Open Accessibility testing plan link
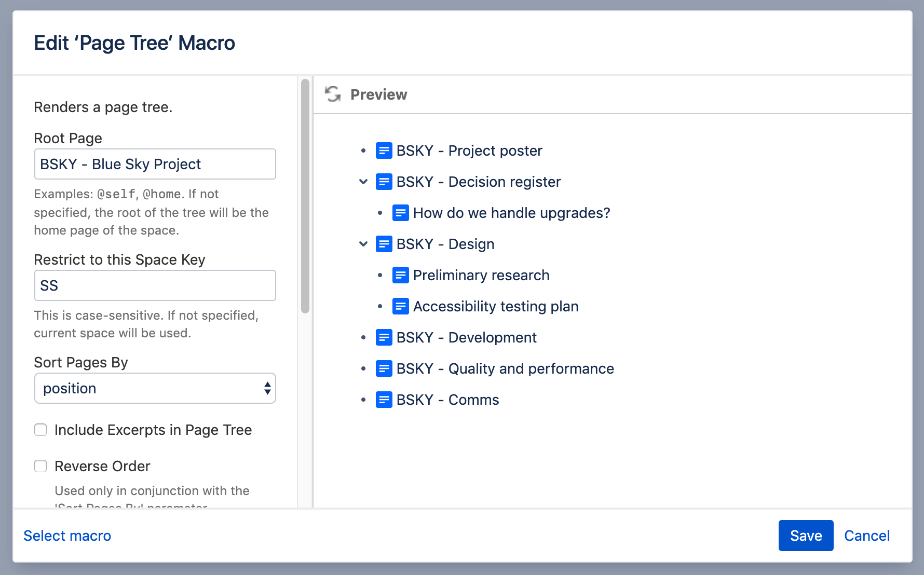Image resolution: width=924 pixels, height=575 pixels. point(496,306)
